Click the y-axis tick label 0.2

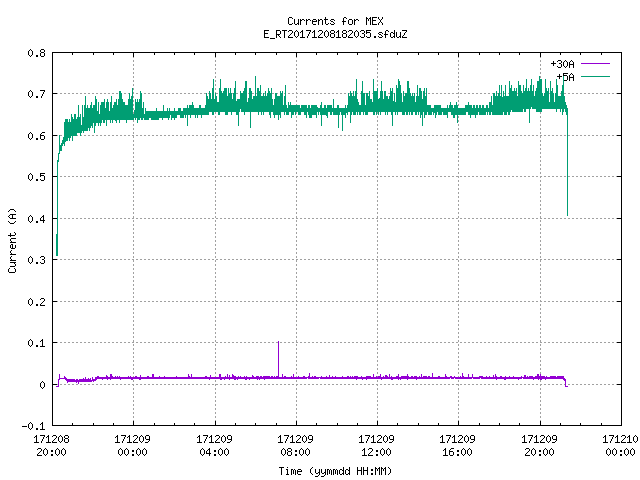(x=36, y=302)
